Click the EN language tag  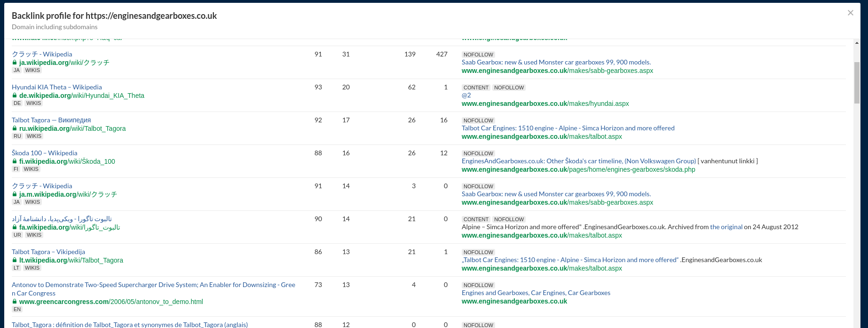(x=17, y=309)
